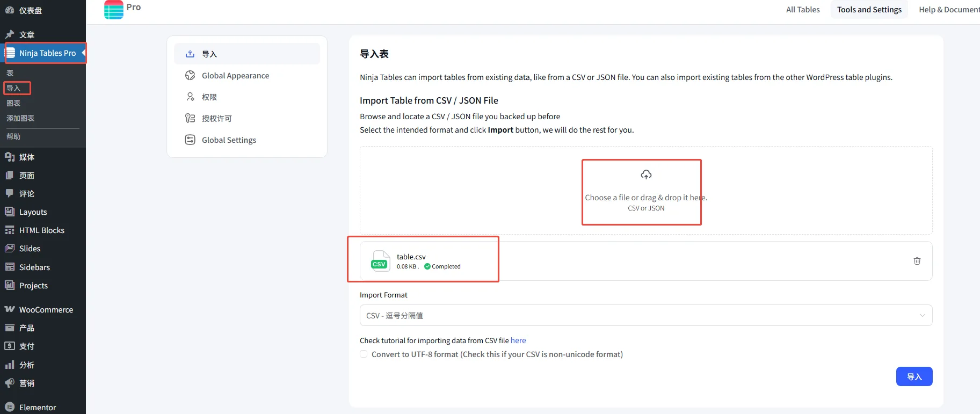Click the 'CSV or JSON' hint text
Image resolution: width=980 pixels, height=414 pixels.
[646, 208]
